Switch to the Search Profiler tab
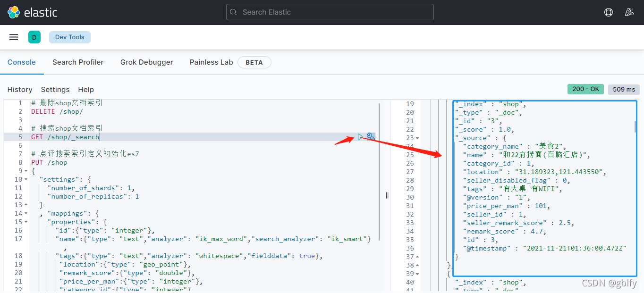This screenshot has height=293, width=644. click(x=78, y=62)
